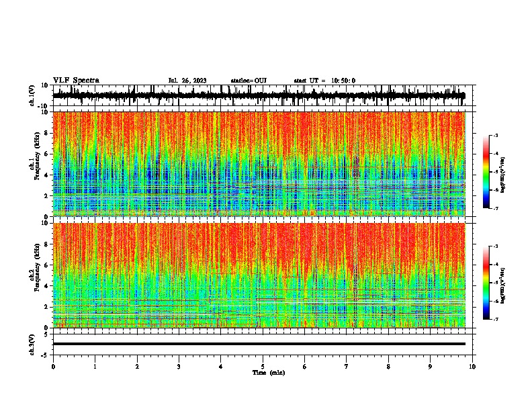This screenshot has height=411, width=532.
Task: Click time axis tick label "0"
Action: [53, 367]
